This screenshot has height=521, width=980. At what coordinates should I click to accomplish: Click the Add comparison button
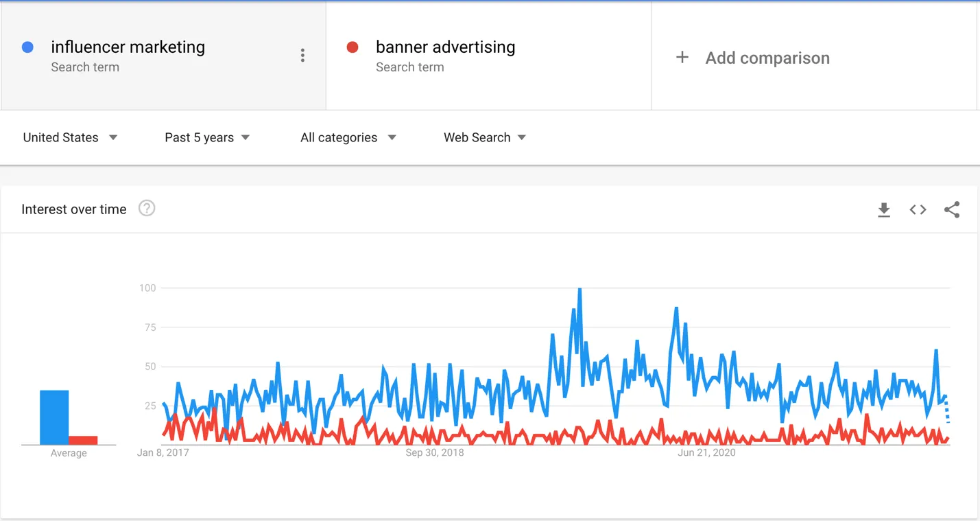(x=767, y=58)
